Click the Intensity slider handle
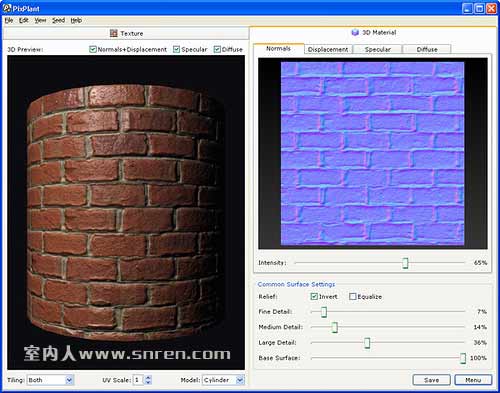The image size is (500, 393). tap(405, 263)
